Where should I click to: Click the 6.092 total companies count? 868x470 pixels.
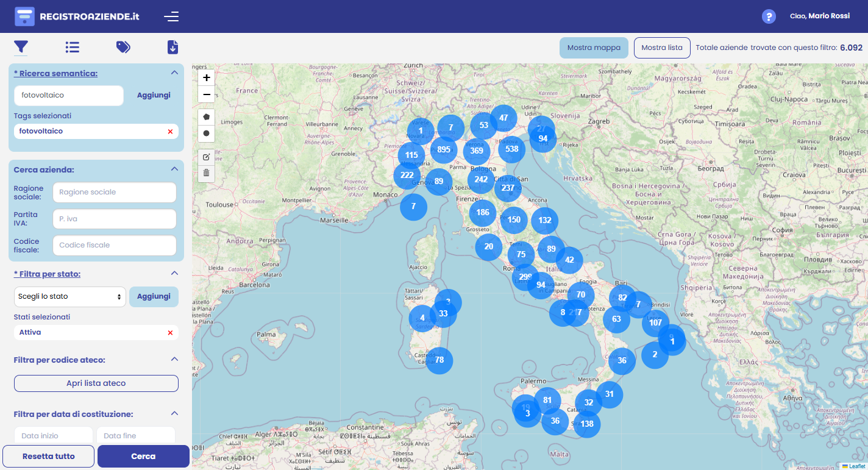pos(852,48)
